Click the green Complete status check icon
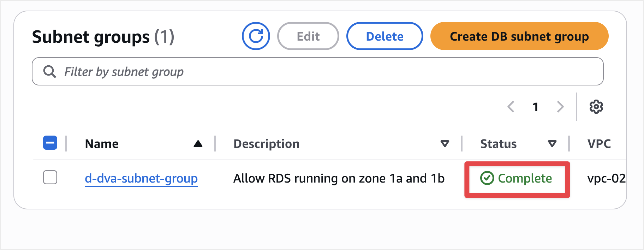The image size is (644, 250). (487, 178)
